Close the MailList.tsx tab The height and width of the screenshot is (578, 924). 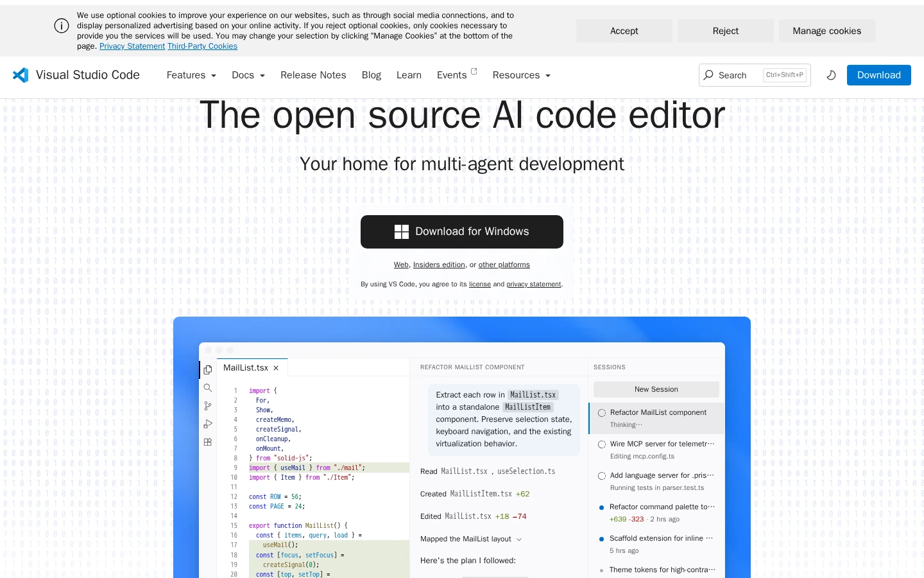tap(276, 368)
